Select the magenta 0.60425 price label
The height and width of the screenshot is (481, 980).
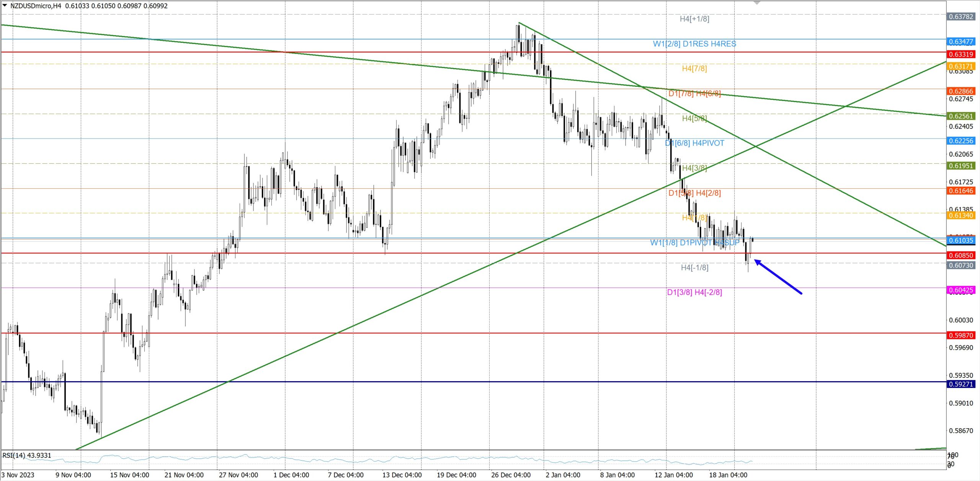point(960,290)
